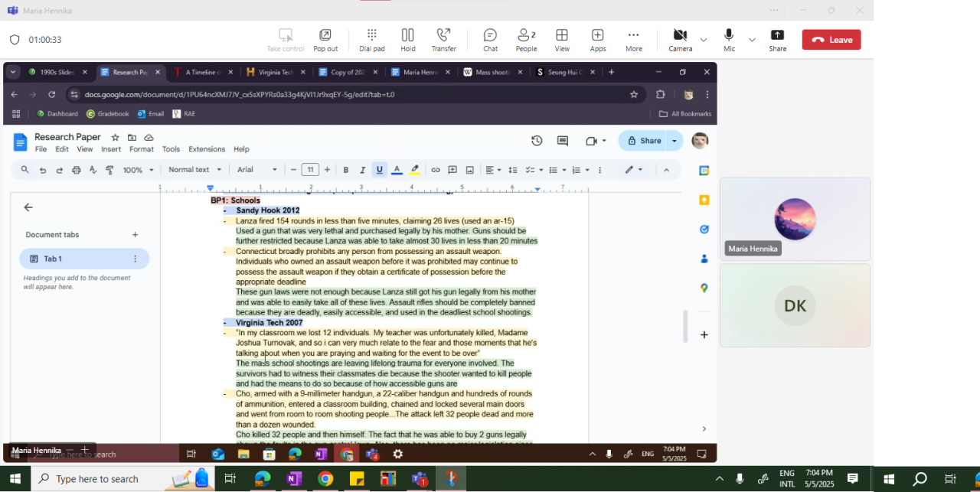Open the Arial font dropdown
The height and width of the screenshot is (492, 980).
click(x=256, y=170)
